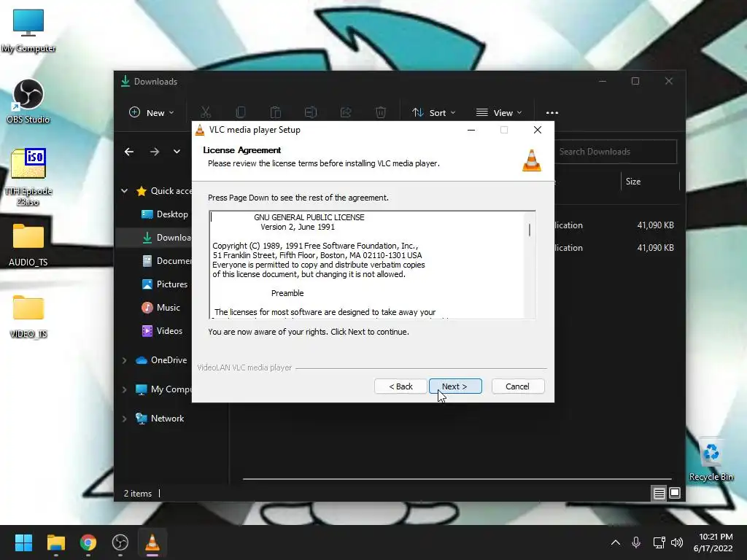
Task: Select OBS Studio desktop shortcut
Action: (x=28, y=102)
